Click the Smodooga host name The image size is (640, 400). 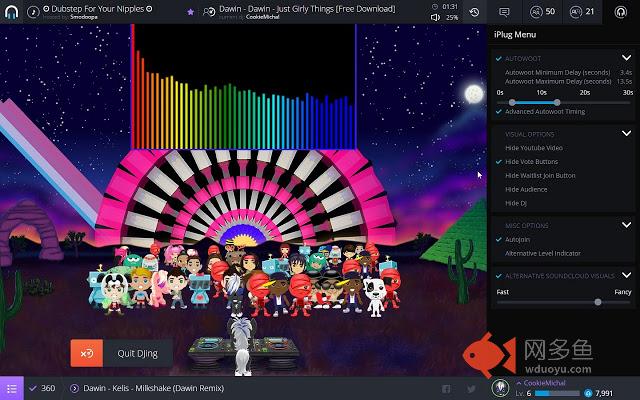pyautogui.click(x=83, y=17)
